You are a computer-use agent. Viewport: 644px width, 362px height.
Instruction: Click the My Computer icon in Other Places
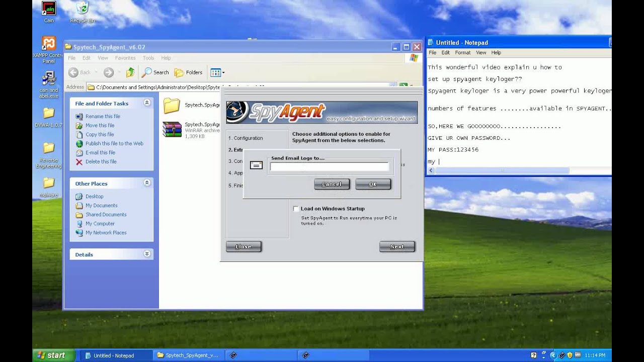click(79, 224)
